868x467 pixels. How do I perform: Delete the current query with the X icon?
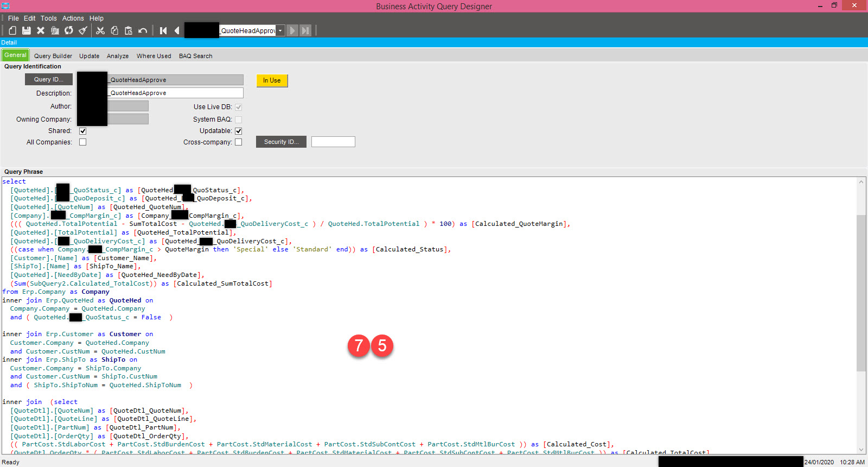(x=41, y=30)
